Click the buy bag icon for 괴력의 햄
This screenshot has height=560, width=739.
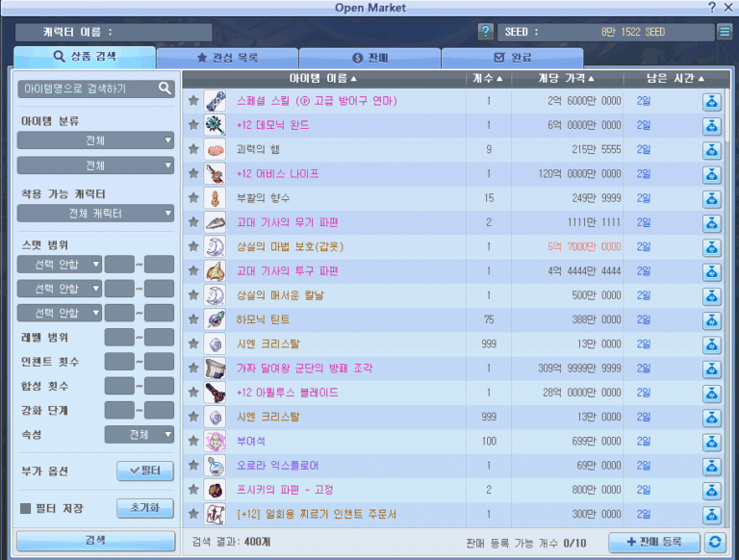(712, 150)
